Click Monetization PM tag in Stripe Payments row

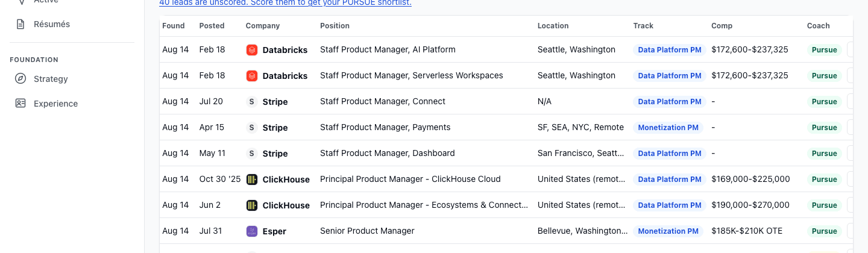tap(668, 128)
